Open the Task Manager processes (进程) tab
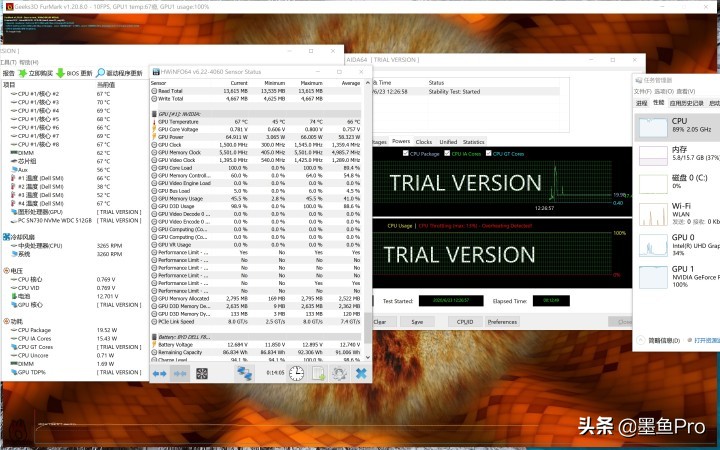720x450 pixels. pyautogui.click(x=641, y=103)
